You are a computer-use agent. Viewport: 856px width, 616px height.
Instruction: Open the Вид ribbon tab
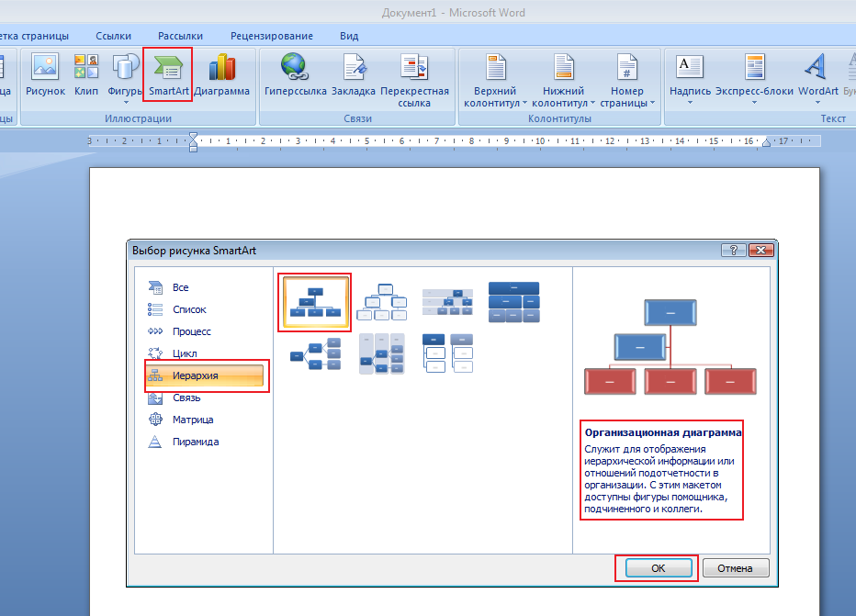pos(349,36)
